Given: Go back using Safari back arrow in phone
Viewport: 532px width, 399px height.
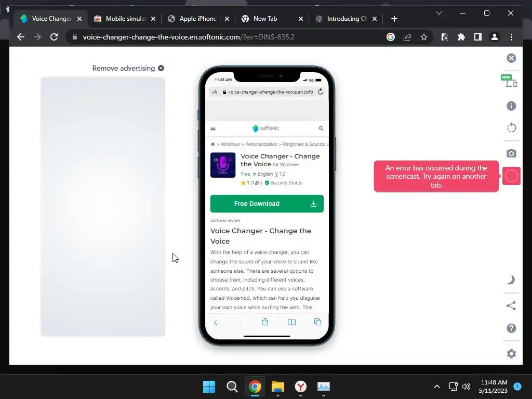Looking at the screenshot, I should [216, 322].
